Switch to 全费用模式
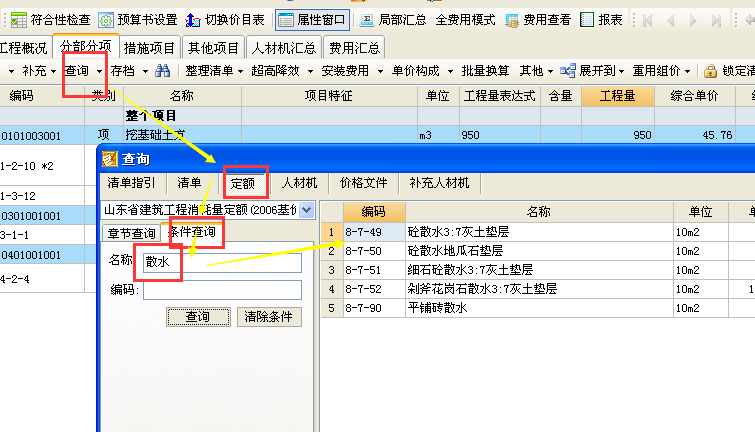Viewport: 755px width, 432px height. pyautogui.click(x=465, y=20)
